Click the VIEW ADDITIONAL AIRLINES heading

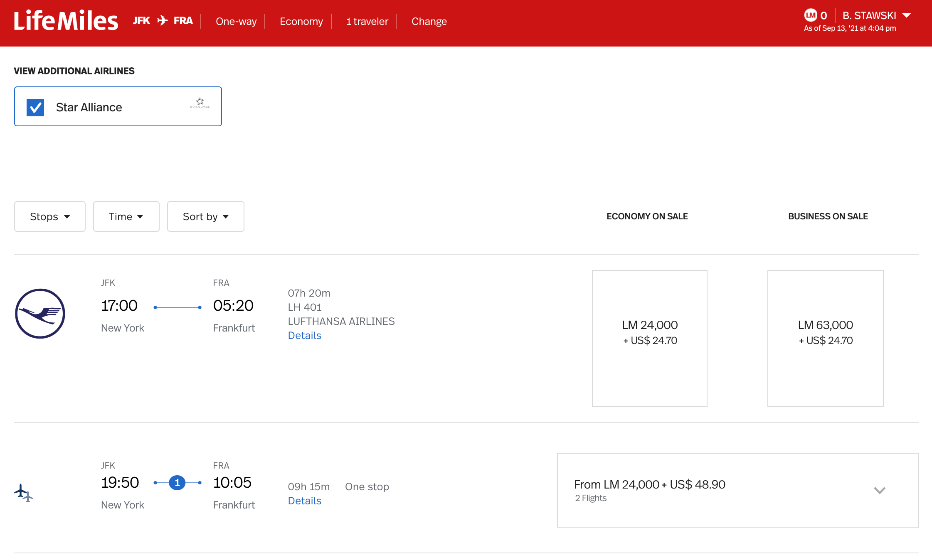(x=74, y=71)
